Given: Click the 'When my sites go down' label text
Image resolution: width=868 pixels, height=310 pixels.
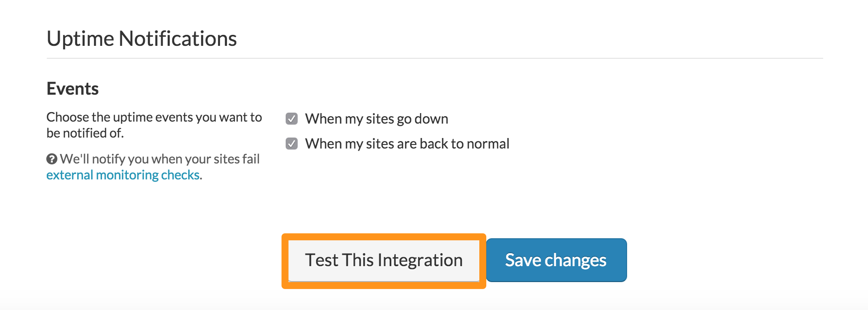Looking at the screenshot, I should coord(377,119).
